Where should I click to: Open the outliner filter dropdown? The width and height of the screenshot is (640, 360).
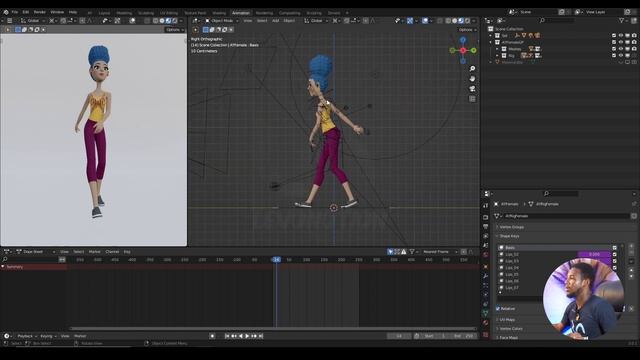point(623,20)
